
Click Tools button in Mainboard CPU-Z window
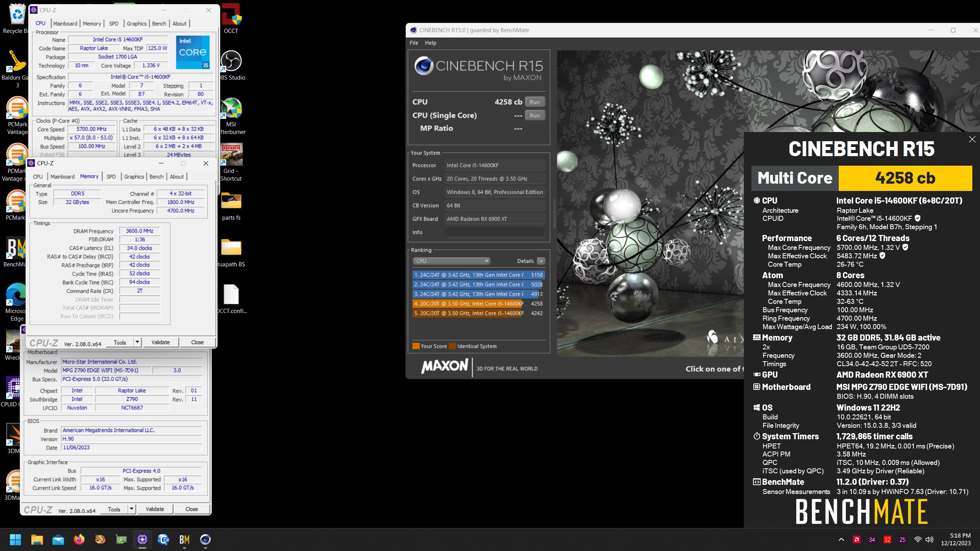(x=114, y=509)
